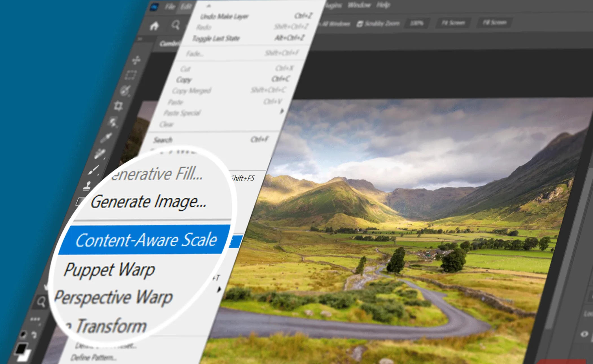This screenshot has width=593, height=364.
Task: Select the Crop tool
Action: (x=118, y=106)
